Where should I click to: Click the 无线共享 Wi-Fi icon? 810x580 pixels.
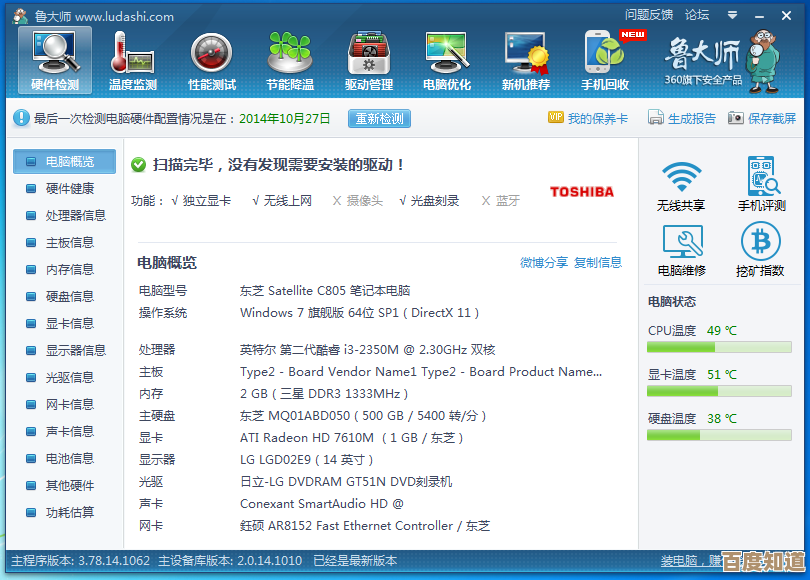[x=681, y=178]
